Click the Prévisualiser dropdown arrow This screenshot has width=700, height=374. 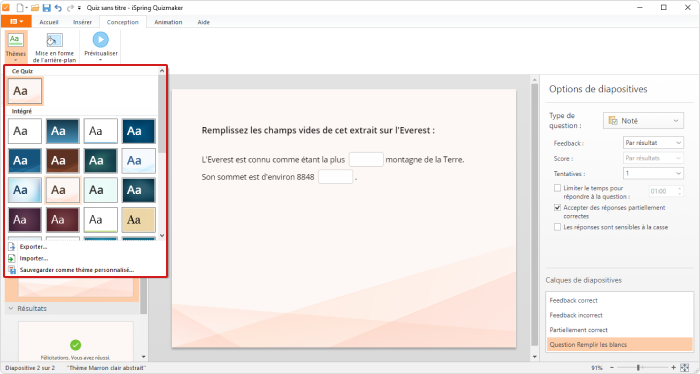point(100,60)
